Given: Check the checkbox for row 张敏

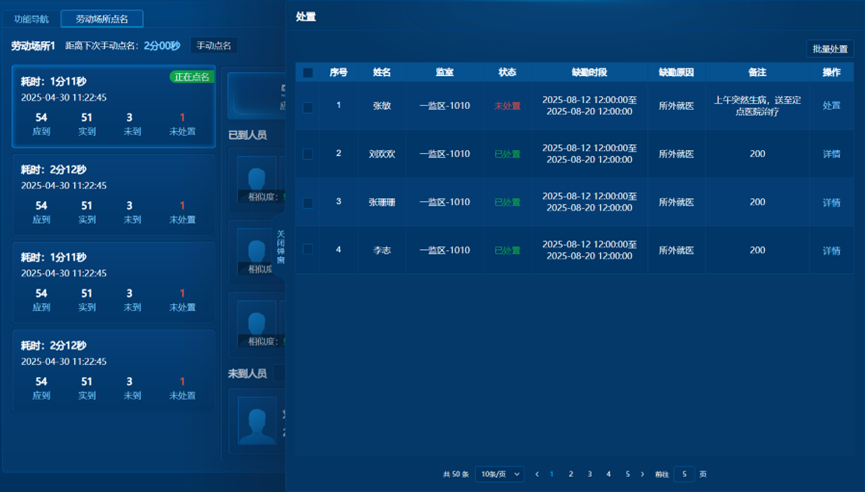Looking at the screenshot, I should tap(308, 106).
